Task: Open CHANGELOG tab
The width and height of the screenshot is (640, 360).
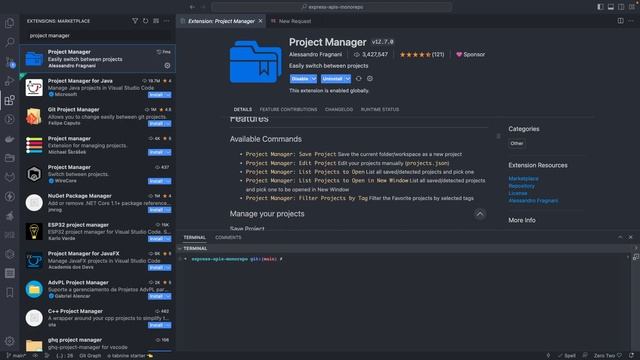Action: pyautogui.click(x=339, y=109)
